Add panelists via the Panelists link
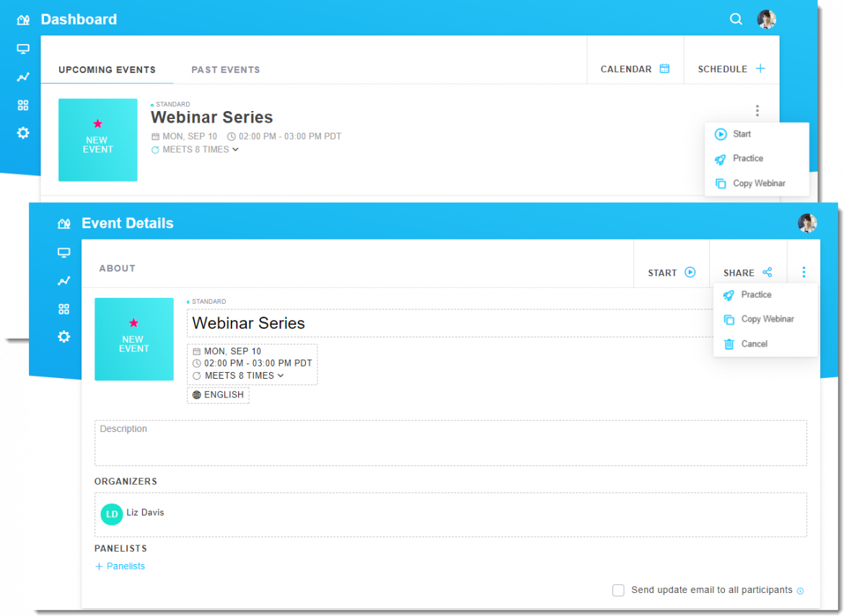 coord(120,566)
